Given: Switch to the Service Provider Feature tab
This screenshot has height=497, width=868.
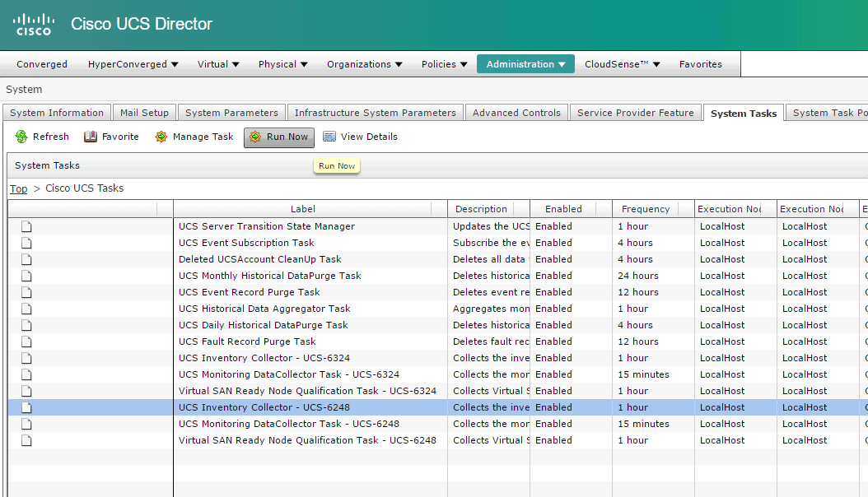Looking at the screenshot, I should coord(636,113).
